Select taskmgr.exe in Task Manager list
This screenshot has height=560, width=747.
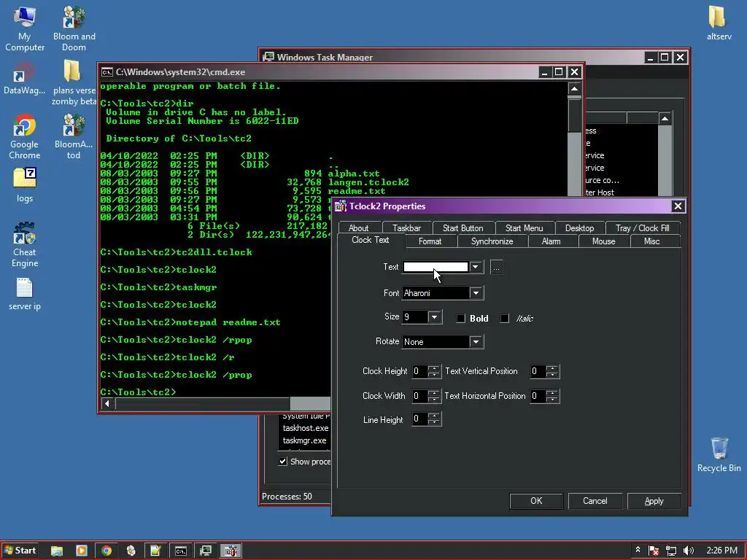pyautogui.click(x=304, y=440)
